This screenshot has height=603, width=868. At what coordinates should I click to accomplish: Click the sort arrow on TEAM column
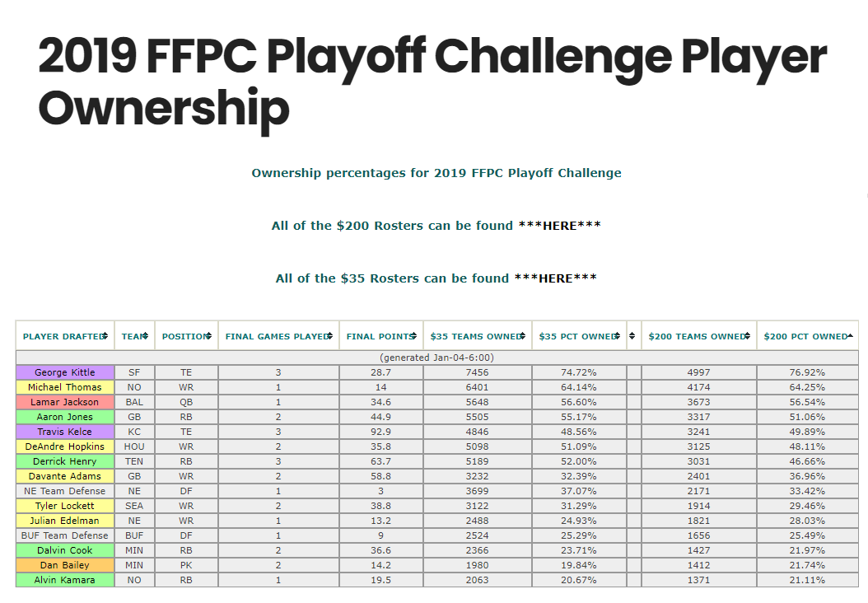[145, 335]
